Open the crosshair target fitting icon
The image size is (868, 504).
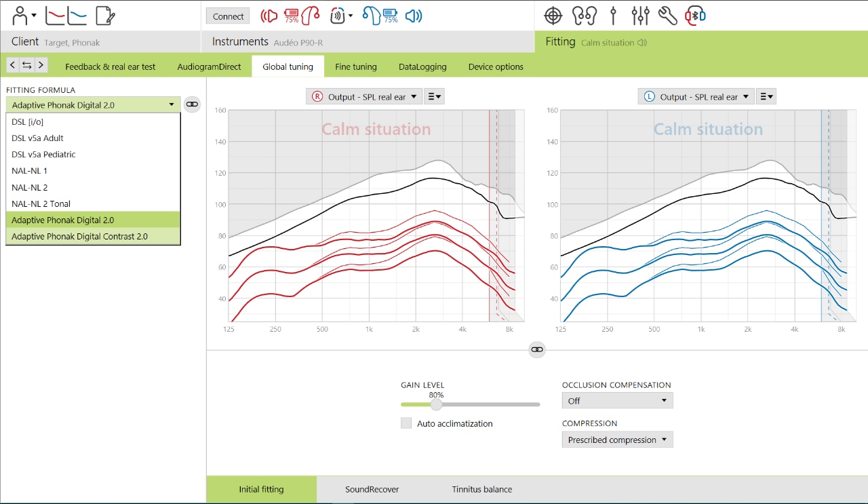click(553, 15)
